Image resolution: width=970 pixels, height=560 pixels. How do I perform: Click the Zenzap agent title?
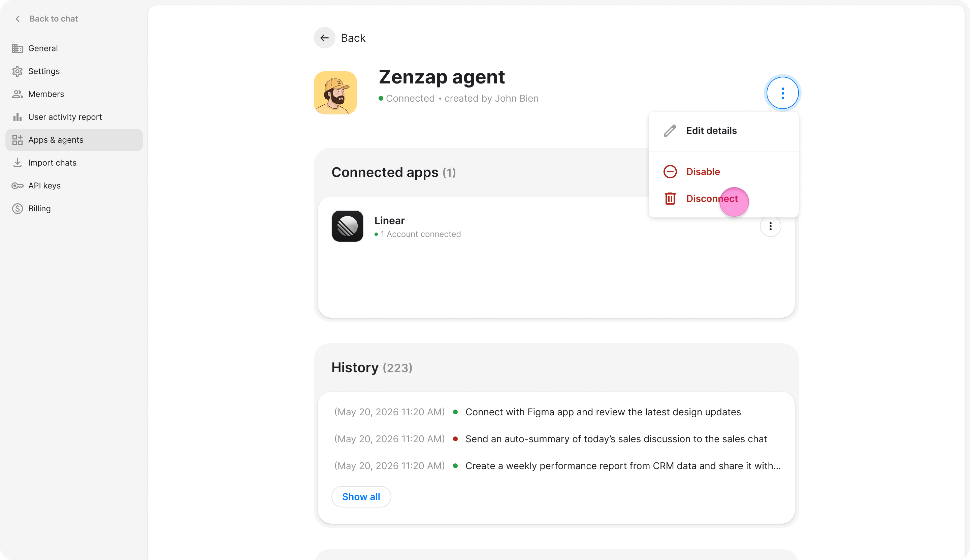click(x=442, y=77)
